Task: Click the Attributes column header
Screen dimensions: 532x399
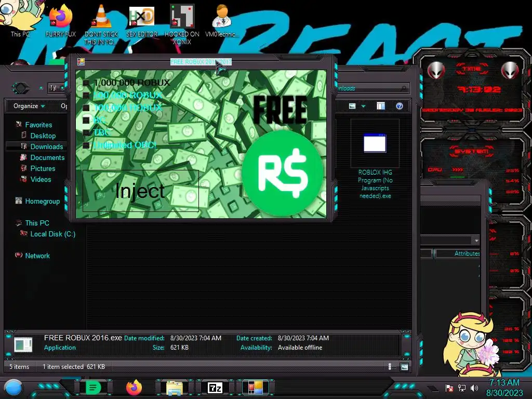Action: pos(458,254)
